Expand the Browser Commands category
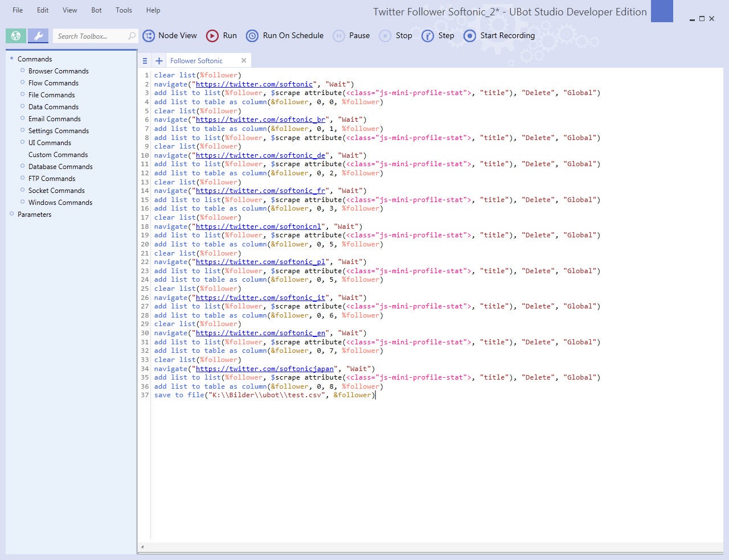The image size is (729, 560). pos(58,71)
